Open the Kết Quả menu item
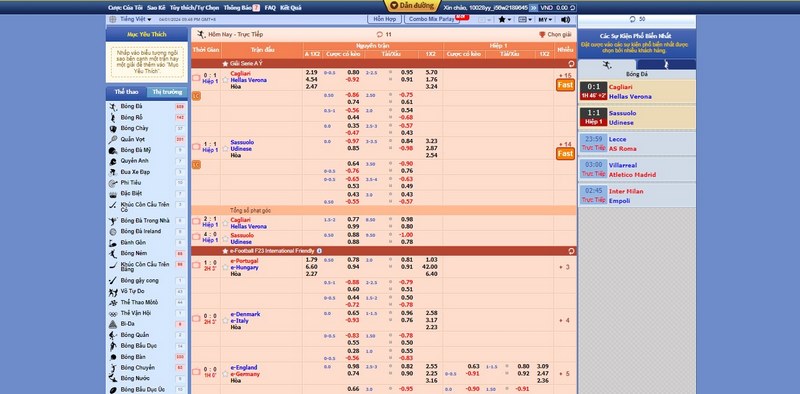Viewport: 800px width, 394px height. pyautogui.click(x=291, y=8)
